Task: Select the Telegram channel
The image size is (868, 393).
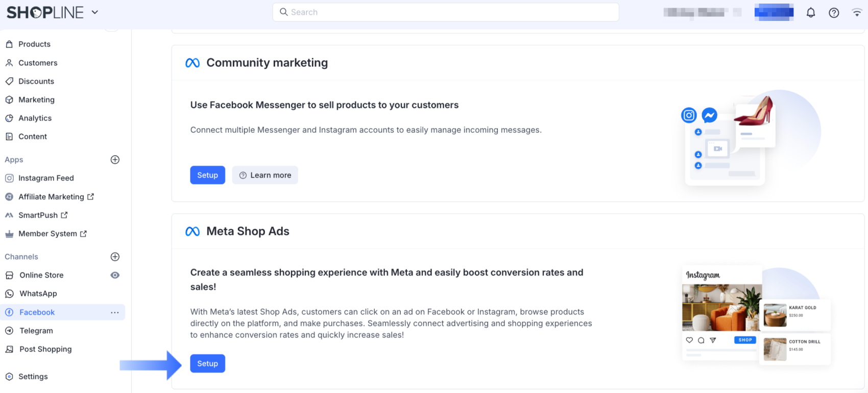Action: coord(36,331)
